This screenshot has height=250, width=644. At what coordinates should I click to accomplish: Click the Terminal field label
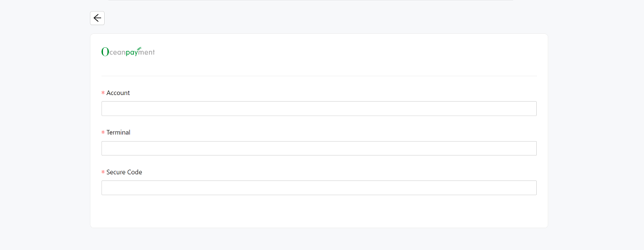[118, 133]
